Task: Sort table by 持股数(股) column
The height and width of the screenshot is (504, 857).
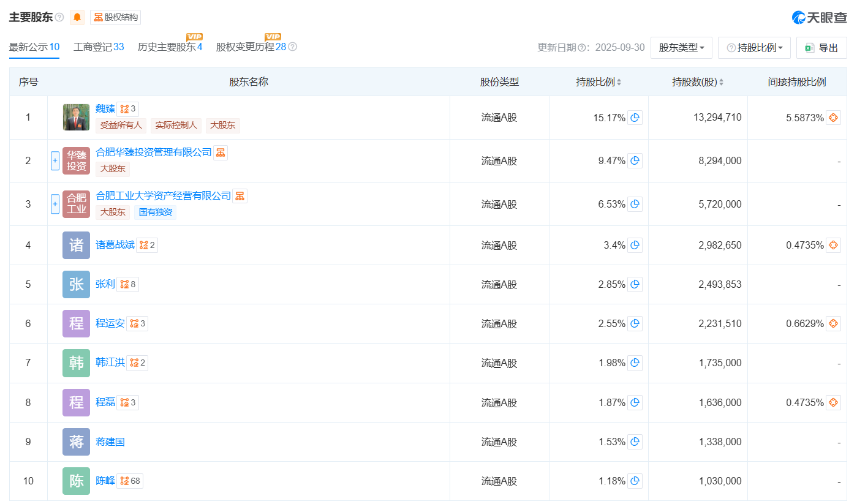Action: 698,82
